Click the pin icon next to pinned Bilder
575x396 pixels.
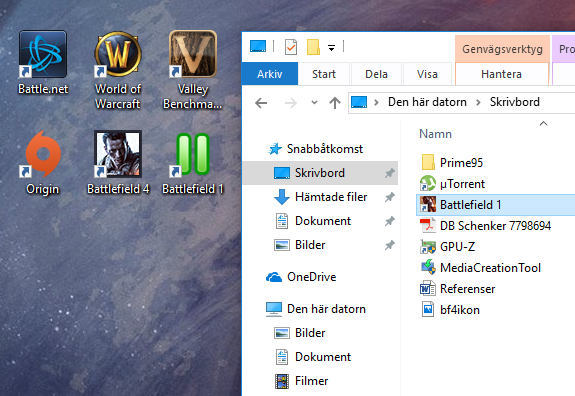pyautogui.click(x=389, y=245)
